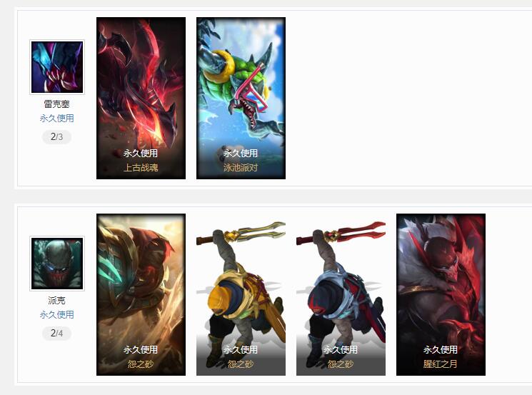This screenshot has height=395, width=532.
Task: Open the 上古战魂 skin card
Action: click(141, 98)
